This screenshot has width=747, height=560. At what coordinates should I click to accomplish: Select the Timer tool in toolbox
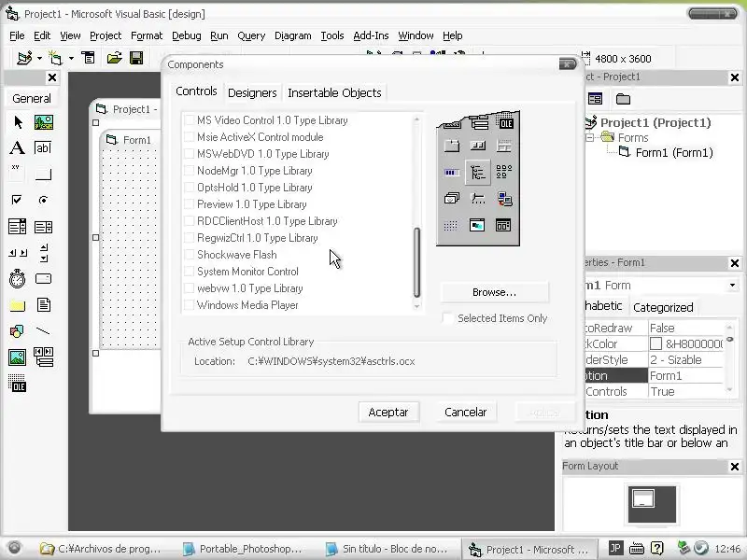(x=18, y=278)
